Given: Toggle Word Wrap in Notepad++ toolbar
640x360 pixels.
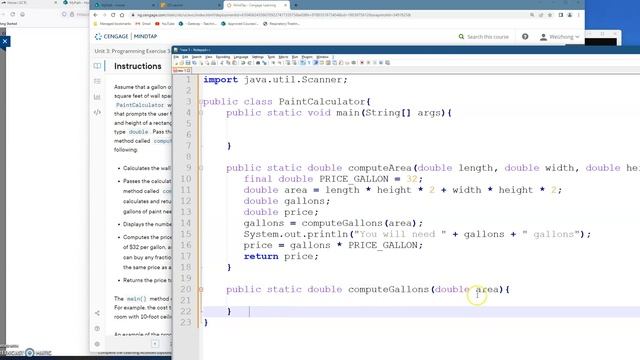Looking at the screenshot, I should coord(302,62).
